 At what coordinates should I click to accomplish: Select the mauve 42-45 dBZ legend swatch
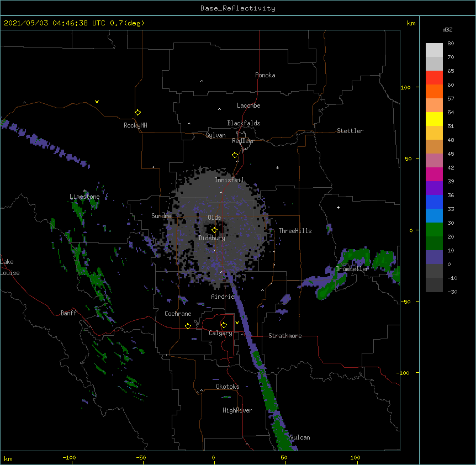click(434, 161)
